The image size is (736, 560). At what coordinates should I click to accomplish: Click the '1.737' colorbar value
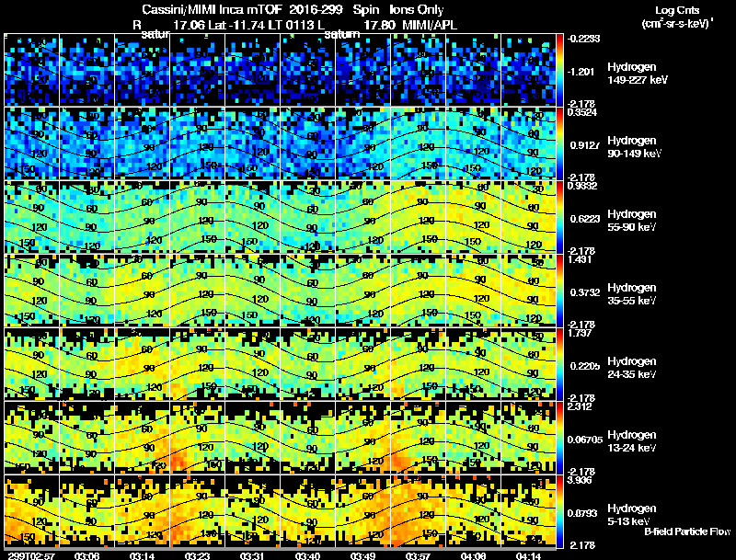(x=580, y=334)
